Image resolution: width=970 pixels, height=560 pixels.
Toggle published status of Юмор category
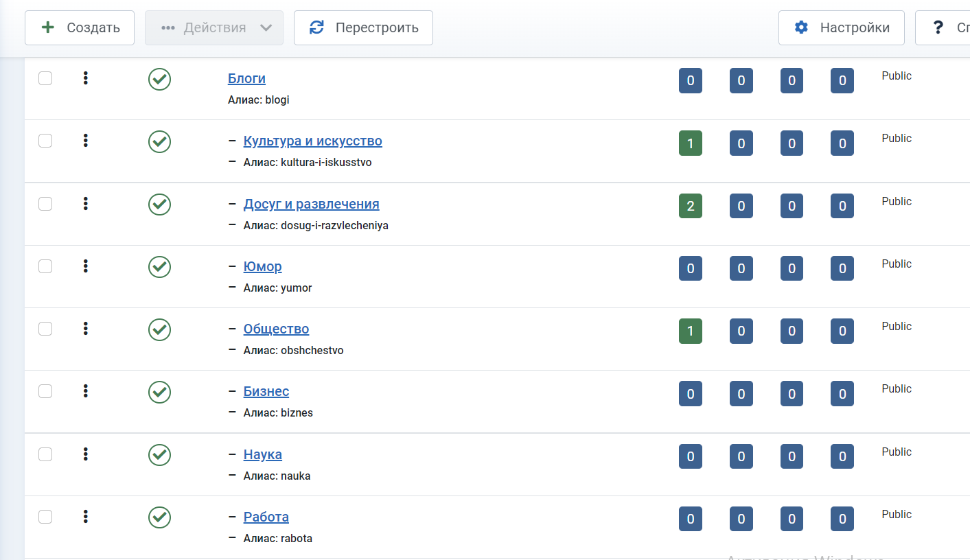tap(159, 267)
